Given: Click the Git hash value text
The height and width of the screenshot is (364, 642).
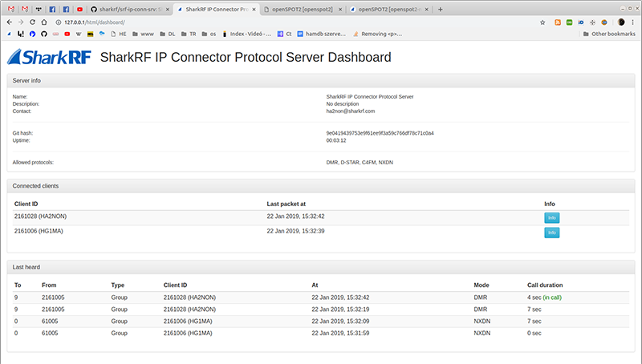Looking at the screenshot, I should (380, 133).
